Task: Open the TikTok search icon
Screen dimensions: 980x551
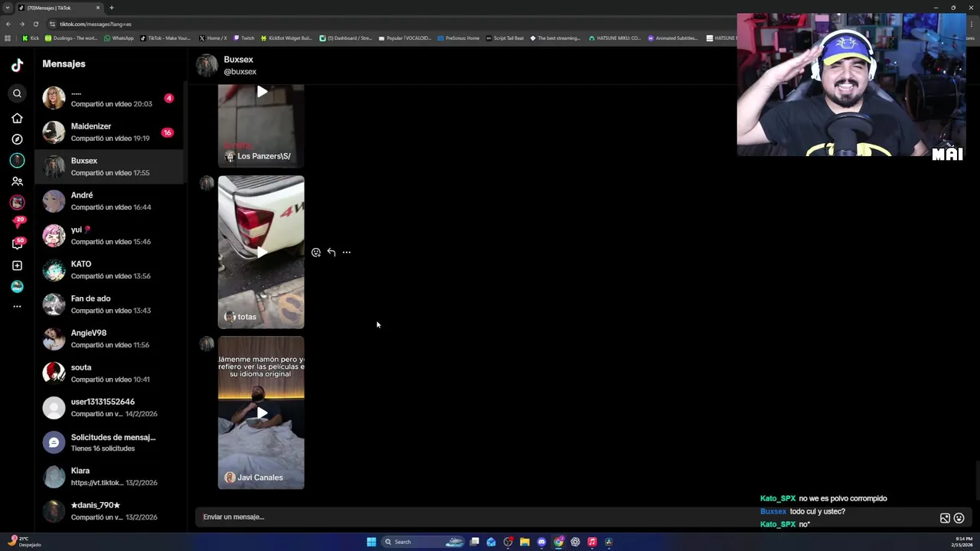Action: coord(17,93)
